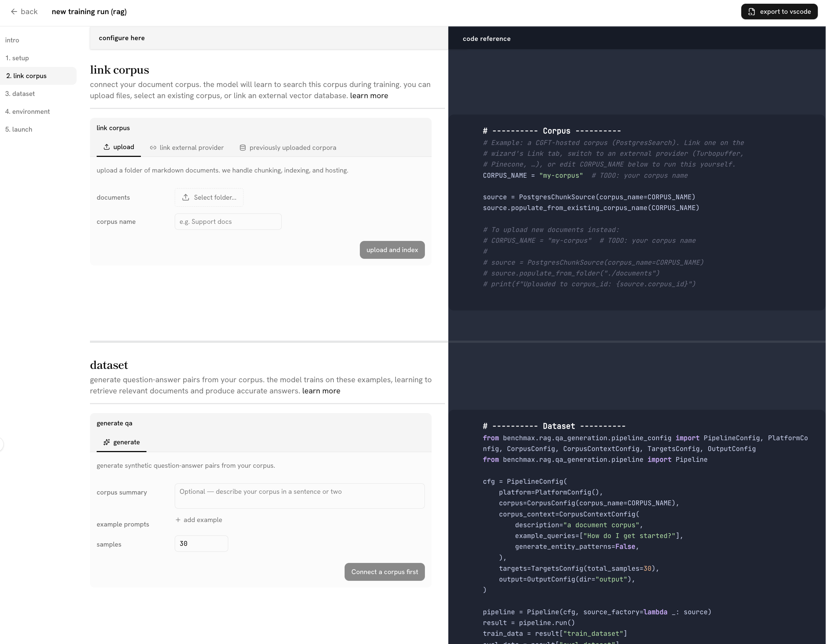This screenshot has width=826, height=644.
Task: Click the # ---------- Dataset ---------- comment line
Action: 554,426
